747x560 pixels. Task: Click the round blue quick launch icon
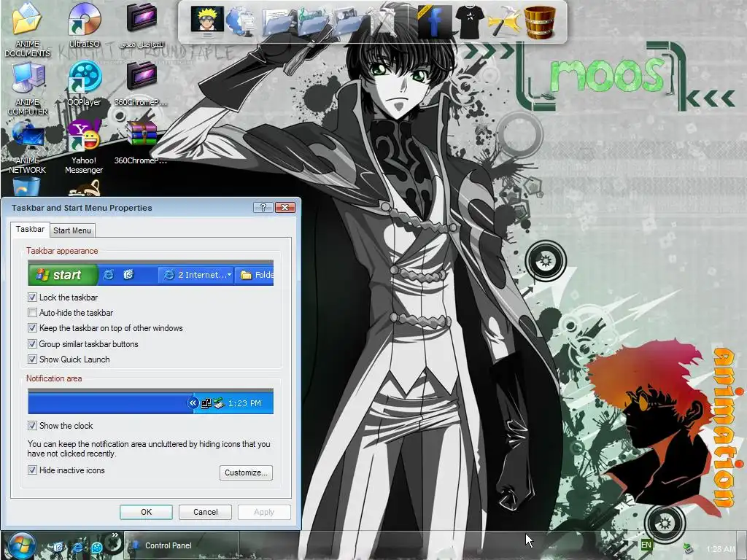97,547
